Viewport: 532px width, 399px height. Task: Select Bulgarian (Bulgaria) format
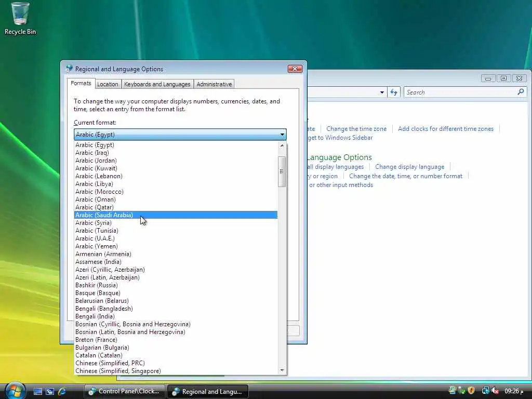point(176,348)
